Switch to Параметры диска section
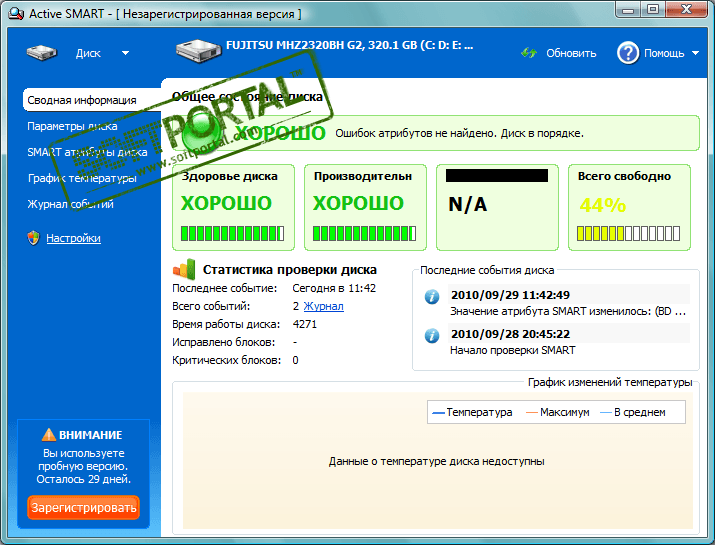This screenshot has width=715, height=545. 72,126
